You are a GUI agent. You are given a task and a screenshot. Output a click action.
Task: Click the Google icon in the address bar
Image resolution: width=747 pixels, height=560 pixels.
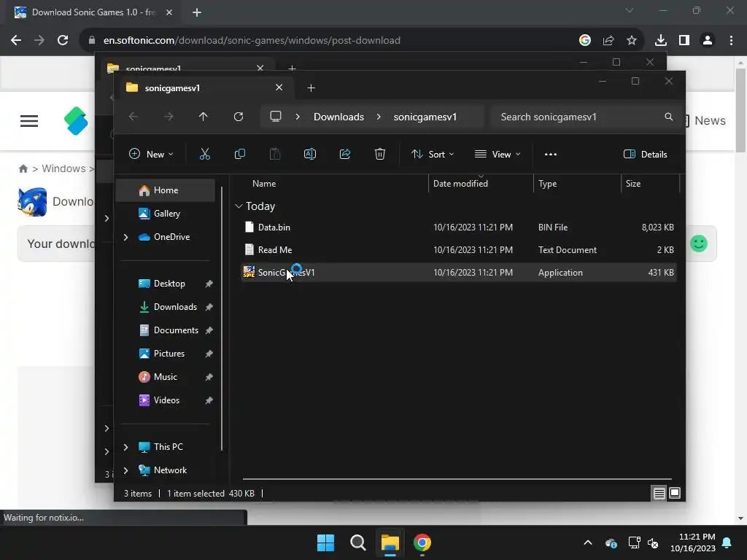tap(584, 40)
